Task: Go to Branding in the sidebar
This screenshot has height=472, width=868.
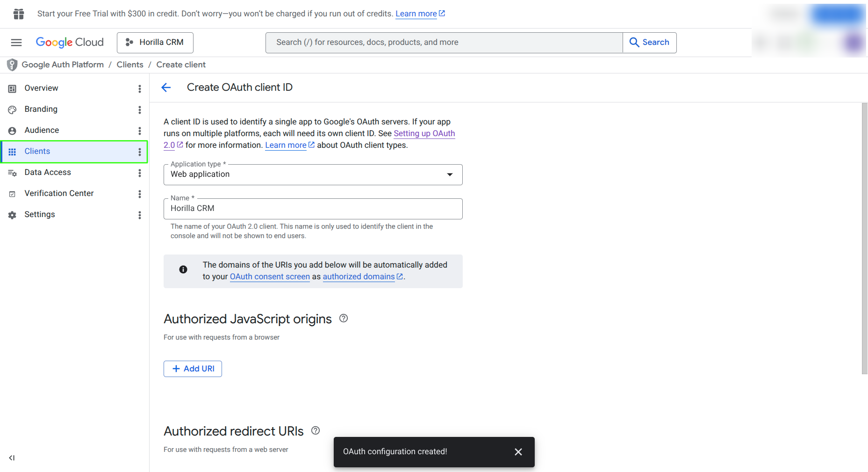Action: (41, 109)
